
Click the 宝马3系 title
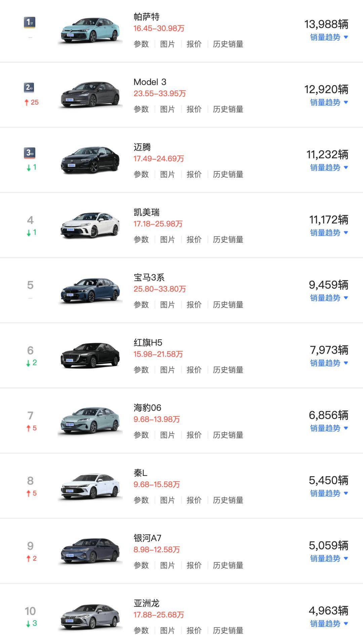coord(149,278)
